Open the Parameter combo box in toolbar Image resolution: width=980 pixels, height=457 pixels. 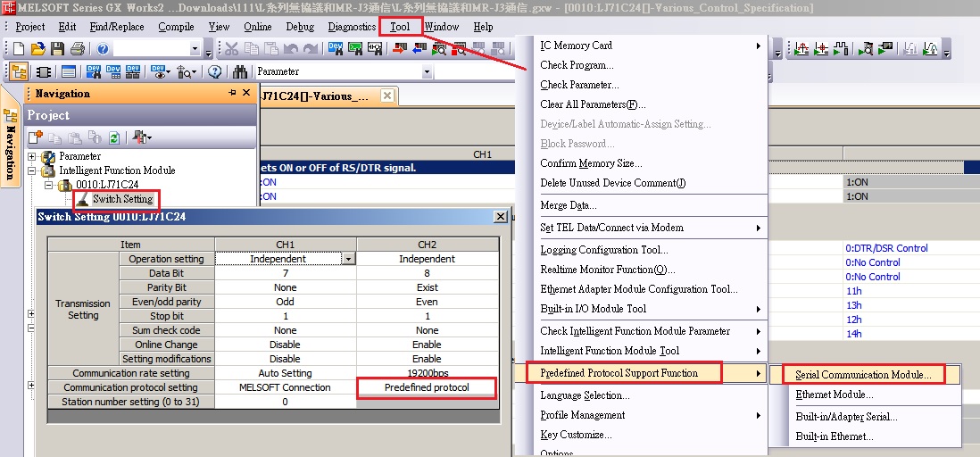(427, 72)
